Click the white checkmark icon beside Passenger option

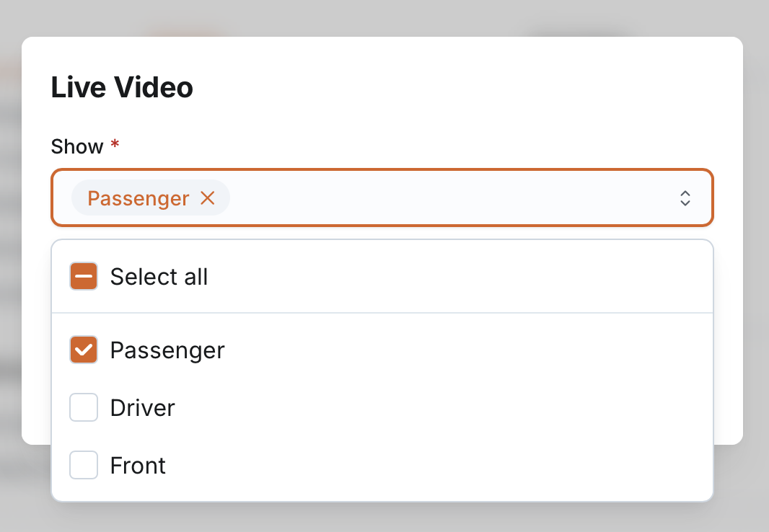pos(84,350)
